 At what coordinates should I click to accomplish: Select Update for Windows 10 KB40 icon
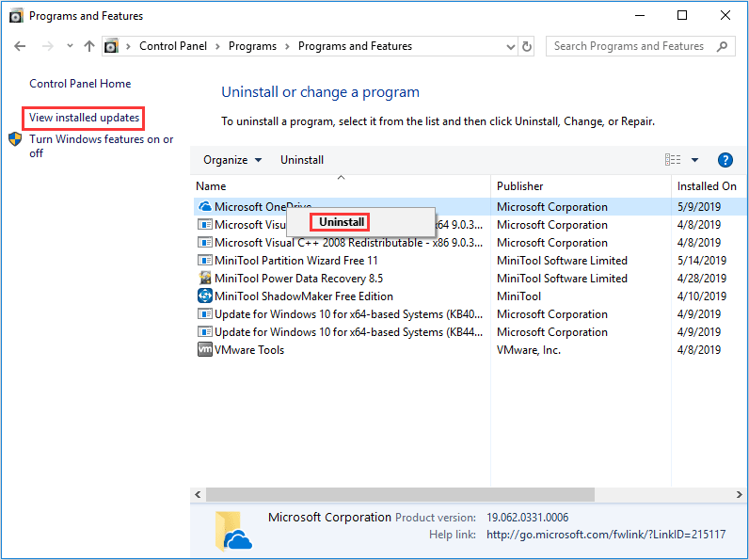click(205, 314)
